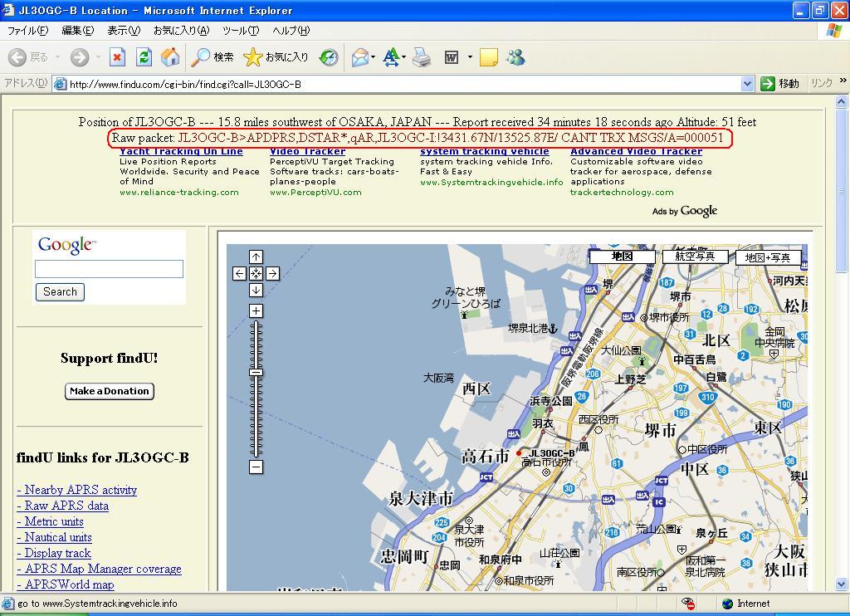Open the History icon in toolbar
The height and width of the screenshot is (616, 850).
pos(329,57)
